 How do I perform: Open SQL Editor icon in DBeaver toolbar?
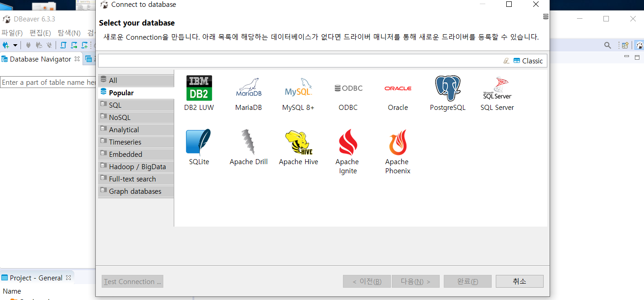pos(63,45)
